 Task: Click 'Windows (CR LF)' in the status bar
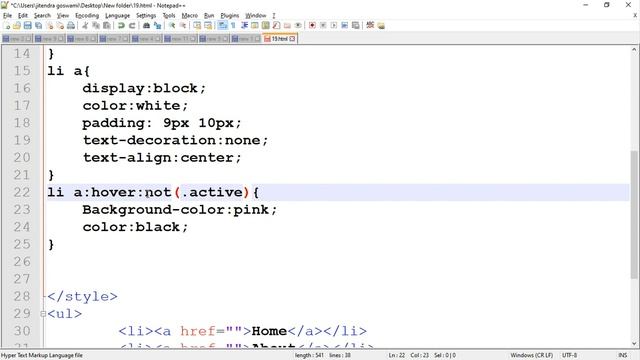click(x=531, y=356)
